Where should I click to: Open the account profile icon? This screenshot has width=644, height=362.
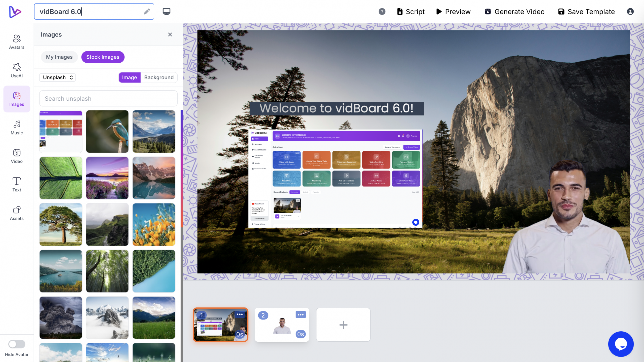click(x=630, y=12)
